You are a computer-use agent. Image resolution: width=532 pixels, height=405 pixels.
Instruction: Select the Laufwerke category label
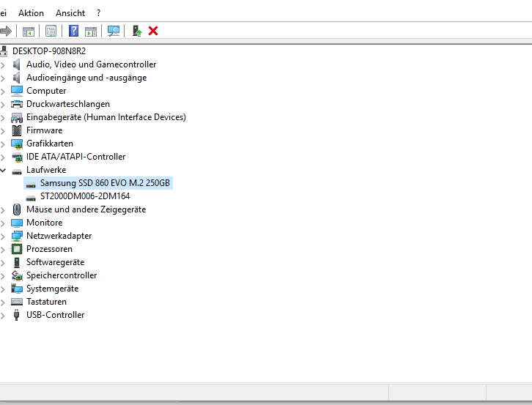point(46,170)
